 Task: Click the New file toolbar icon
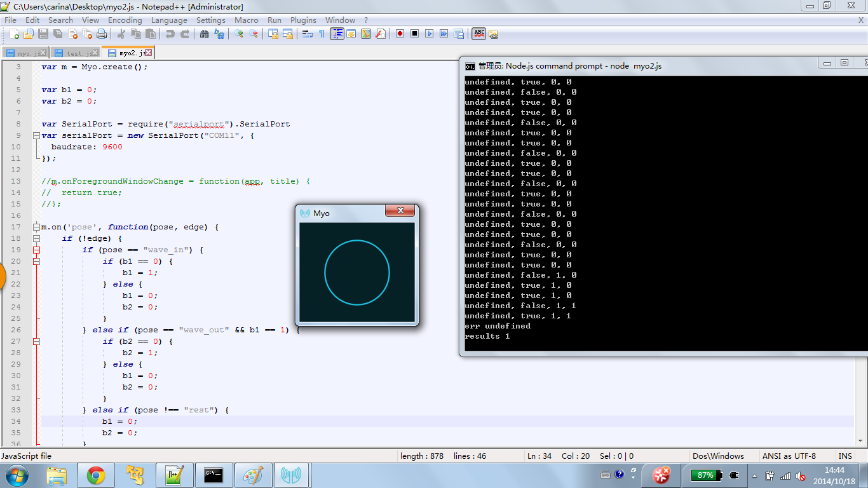(x=14, y=34)
